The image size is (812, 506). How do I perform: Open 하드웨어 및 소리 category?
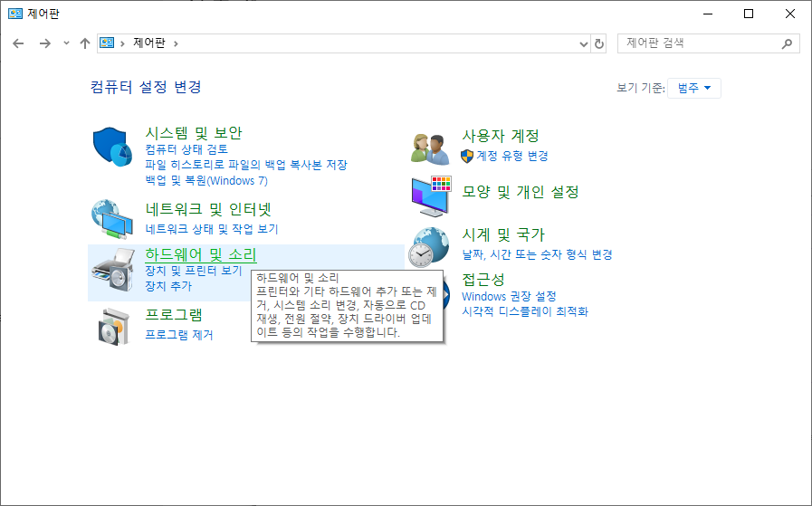201,254
